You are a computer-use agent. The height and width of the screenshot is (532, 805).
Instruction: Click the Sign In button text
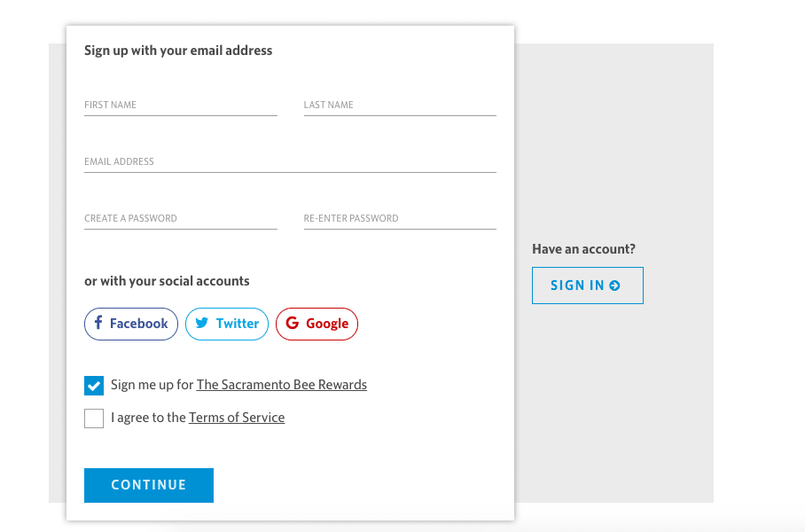pos(577,286)
